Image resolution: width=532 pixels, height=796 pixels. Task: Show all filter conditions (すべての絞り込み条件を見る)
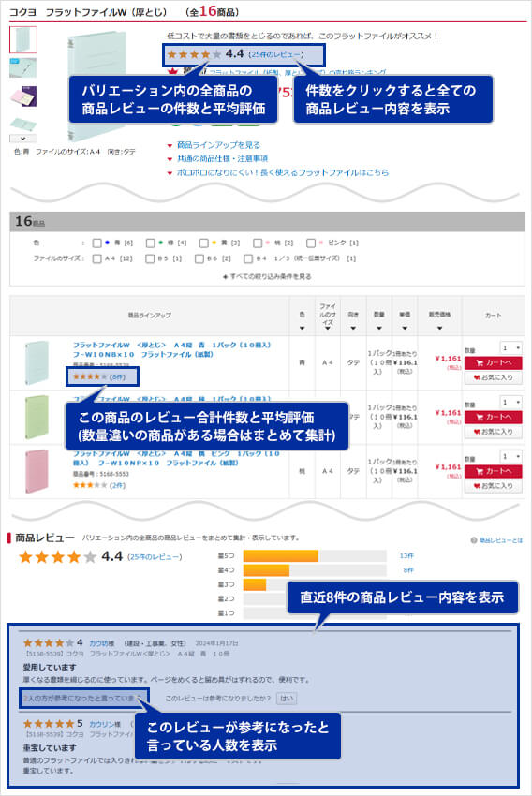(x=267, y=276)
